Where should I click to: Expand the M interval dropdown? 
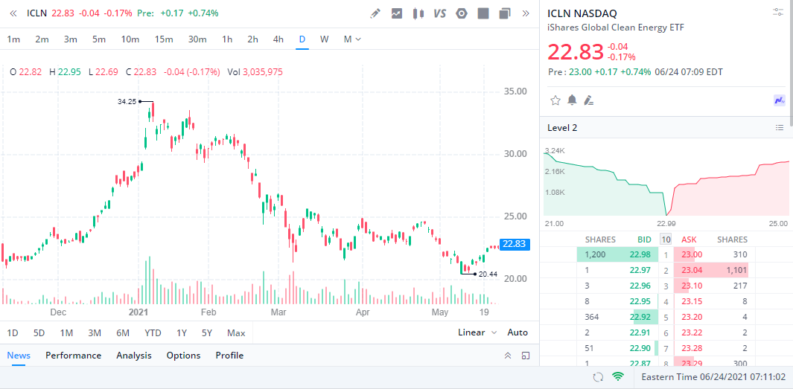pos(352,39)
